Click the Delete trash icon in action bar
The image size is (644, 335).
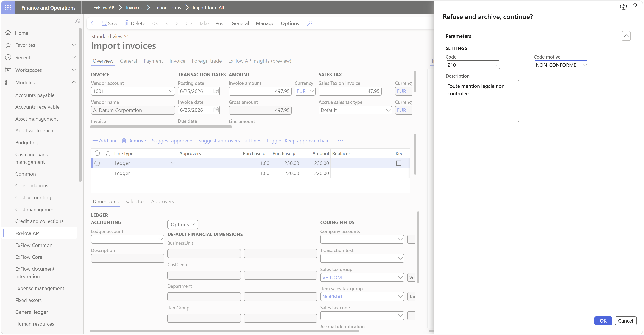pos(127,23)
